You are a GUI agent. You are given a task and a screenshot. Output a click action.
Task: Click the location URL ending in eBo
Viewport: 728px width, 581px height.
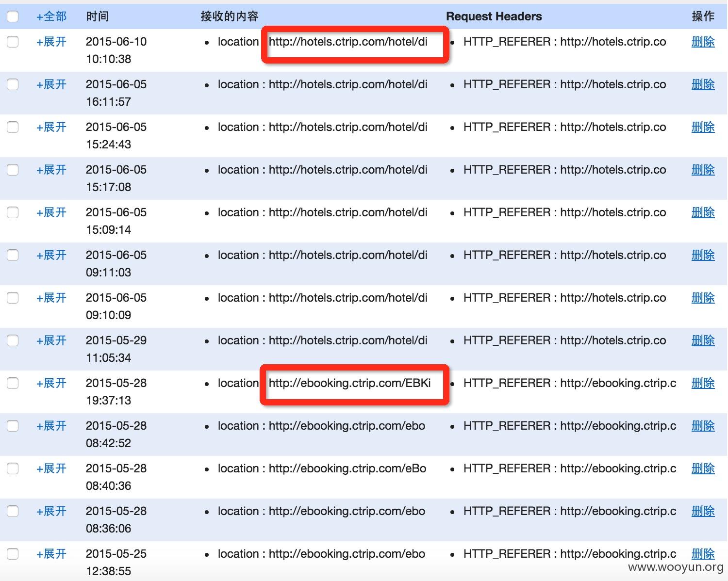pos(347,468)
